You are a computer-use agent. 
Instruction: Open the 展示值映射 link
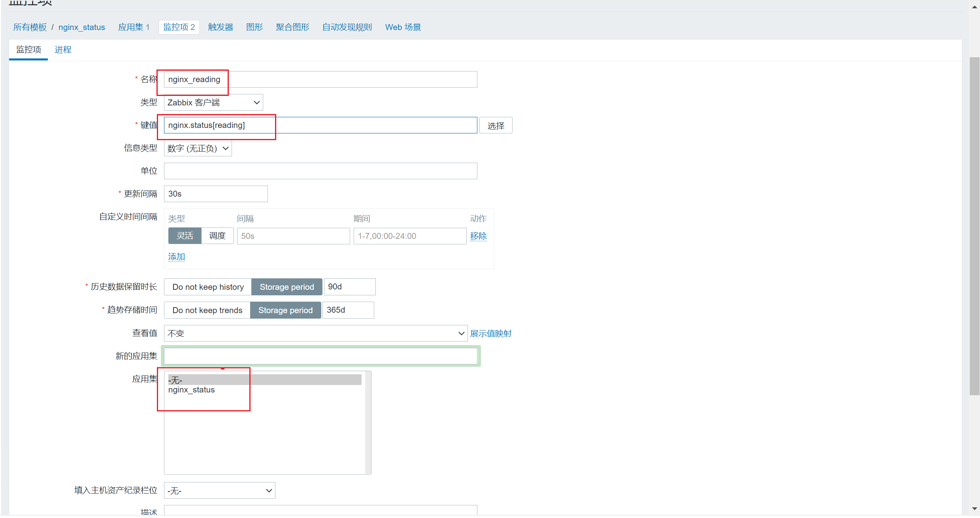tap(491, 334)
